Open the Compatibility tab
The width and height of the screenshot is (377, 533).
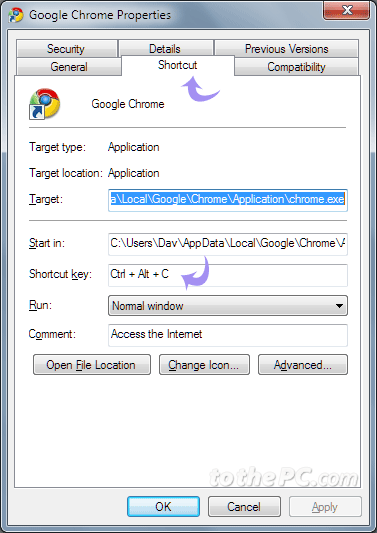[296, 67]
